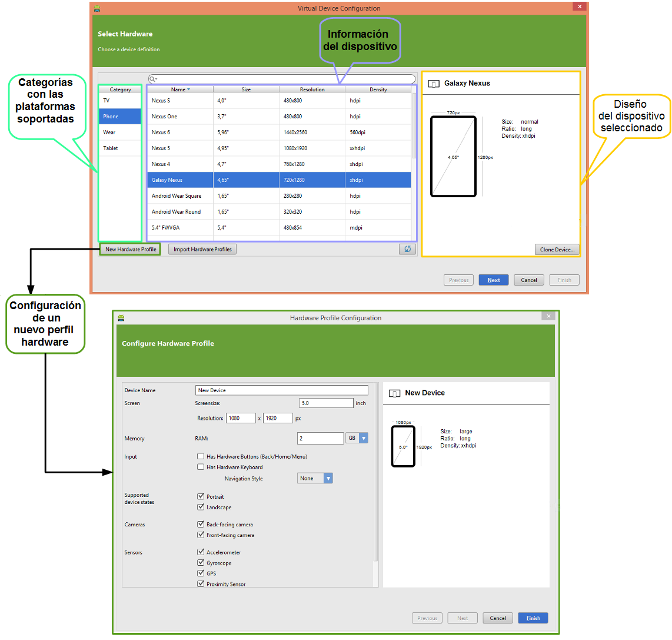Click the resolution width field 1080
672x640 pixels.
point(241,418)
